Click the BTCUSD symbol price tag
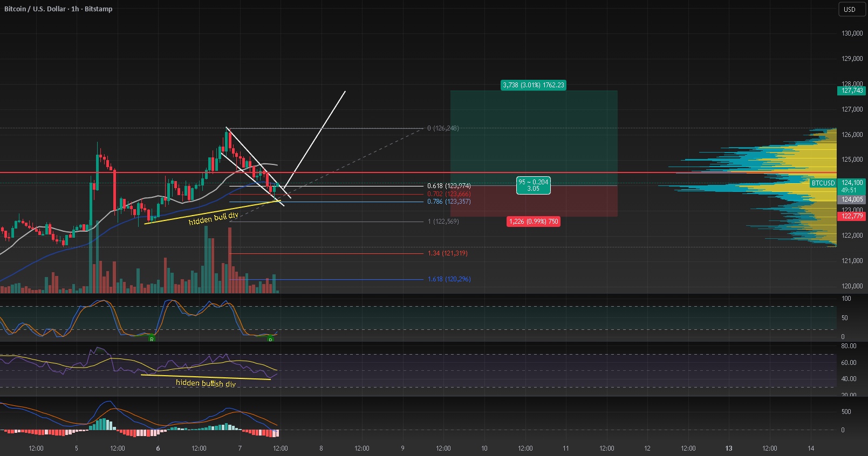868x456 pixels. pos(823,183)
